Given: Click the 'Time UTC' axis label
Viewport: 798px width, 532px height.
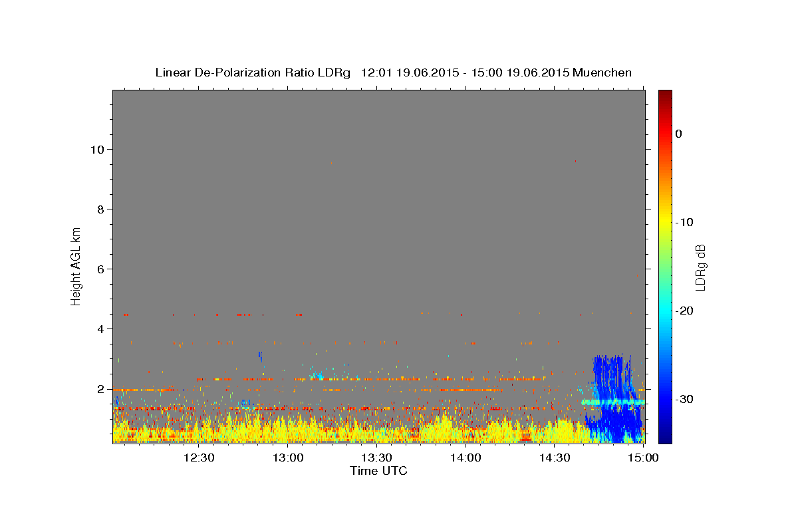Looking at the screenshot, I should 378,471.
